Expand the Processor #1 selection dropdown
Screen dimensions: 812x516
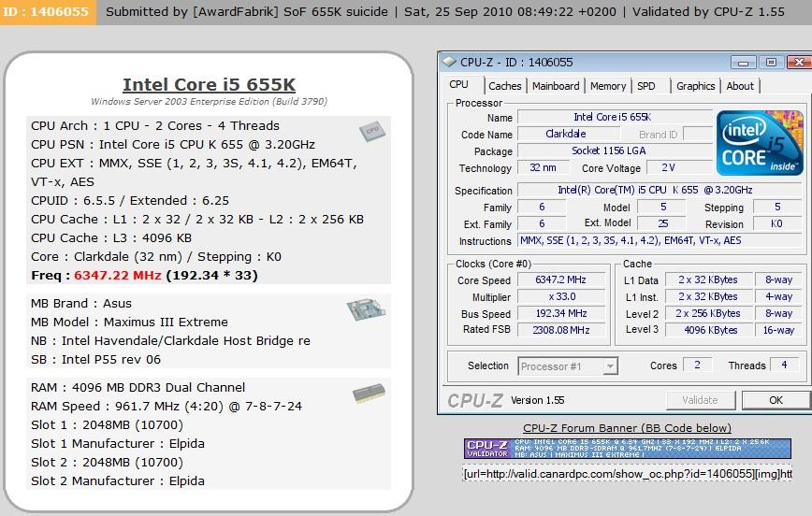611,366
